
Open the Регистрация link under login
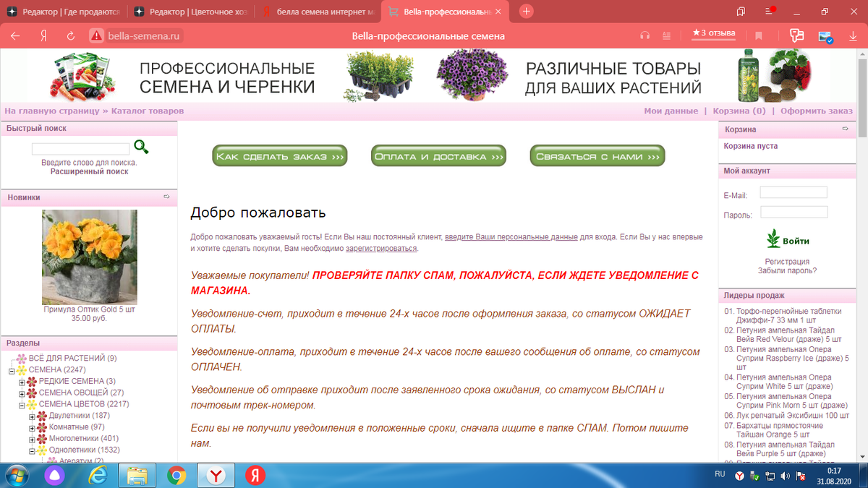787,262
